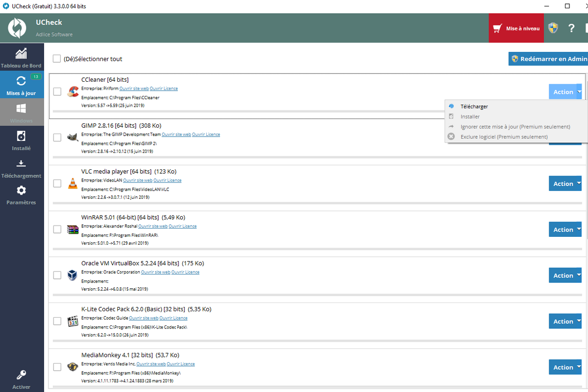Screen dimensions: 588x392
Task: Check the K-Lite Codec Pack checkbox
Action: coord(57,321)
